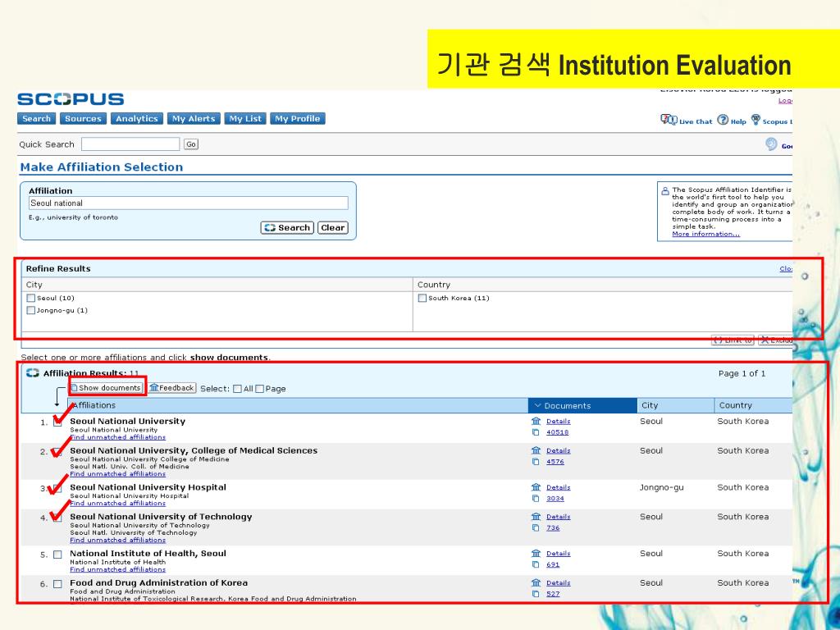
Task: Click institution icon in University Hospital row
Action: pyautogui.click(x=536, y=487)
